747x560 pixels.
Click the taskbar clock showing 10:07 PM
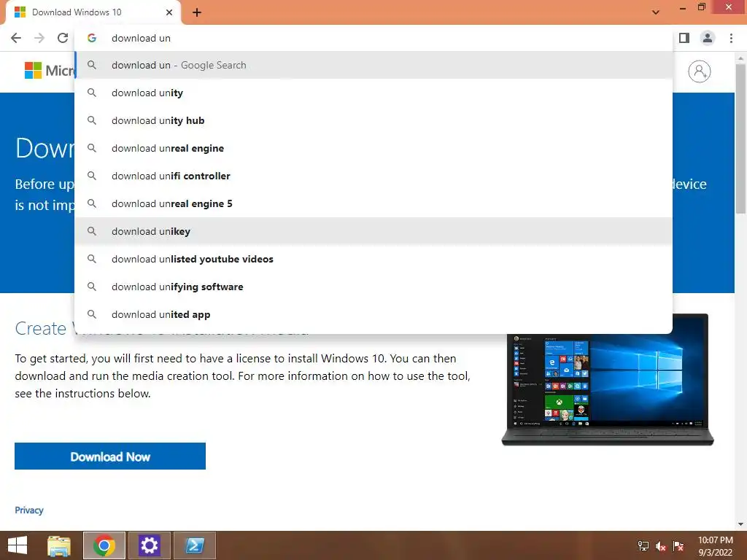[x=715, y=546]
